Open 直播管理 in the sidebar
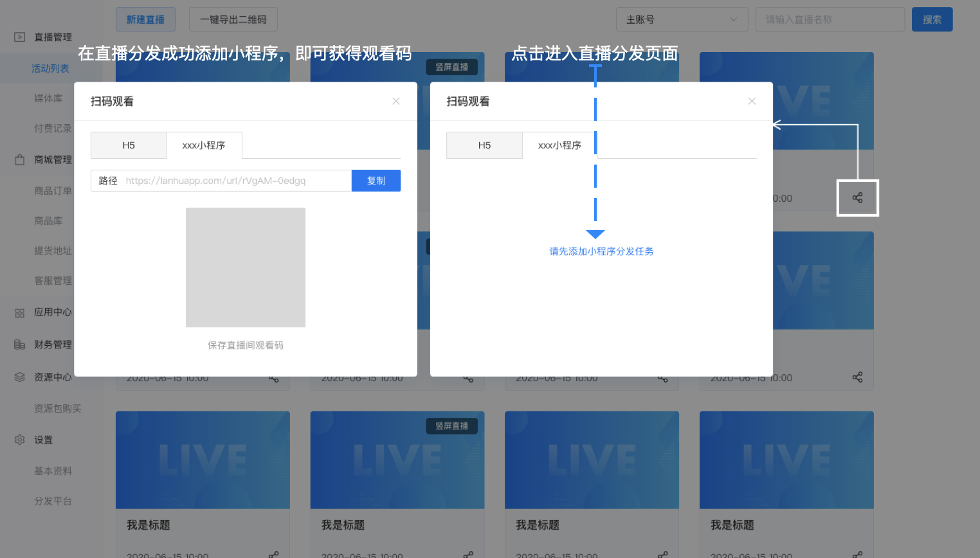This screenshot has height=558, width=980. coord(53,37)
